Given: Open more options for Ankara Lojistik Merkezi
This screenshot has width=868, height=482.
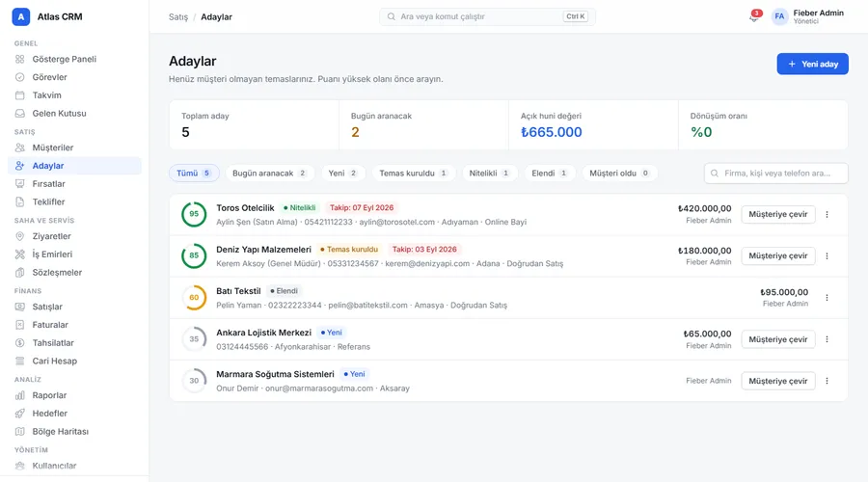Looking at the screenshot, I should 827,339.
